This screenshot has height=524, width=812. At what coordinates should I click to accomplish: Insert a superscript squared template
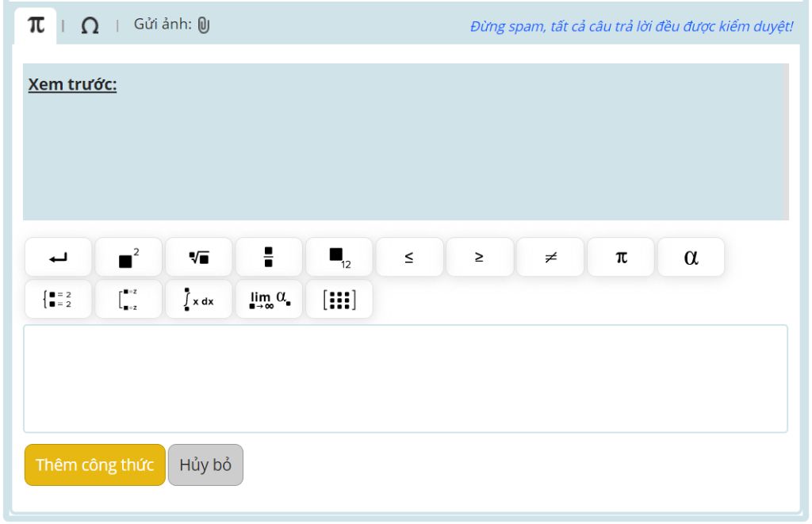pos(128,257)
